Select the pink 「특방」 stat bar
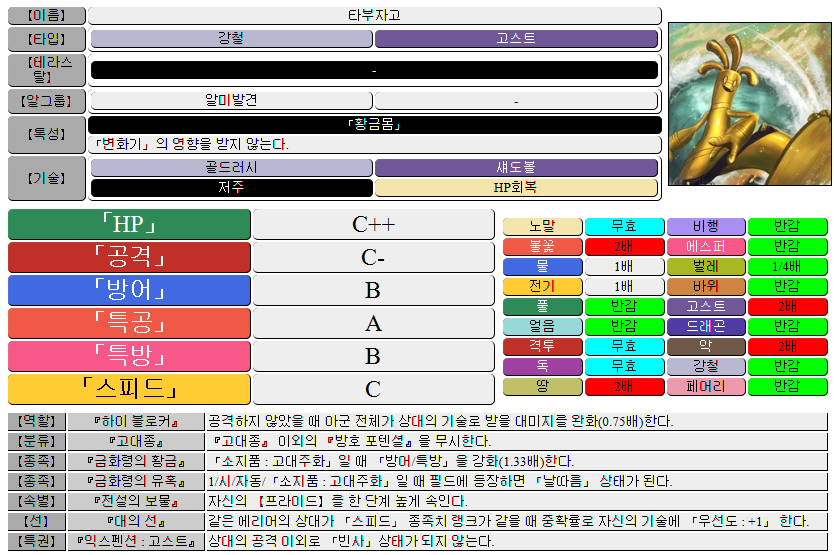 click(129, 357)
